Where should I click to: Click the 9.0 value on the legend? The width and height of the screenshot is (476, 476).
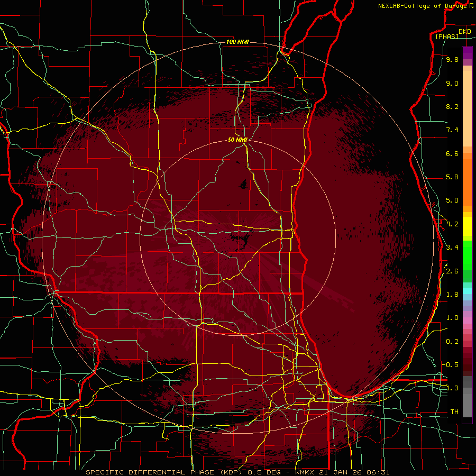click(452, 83)
